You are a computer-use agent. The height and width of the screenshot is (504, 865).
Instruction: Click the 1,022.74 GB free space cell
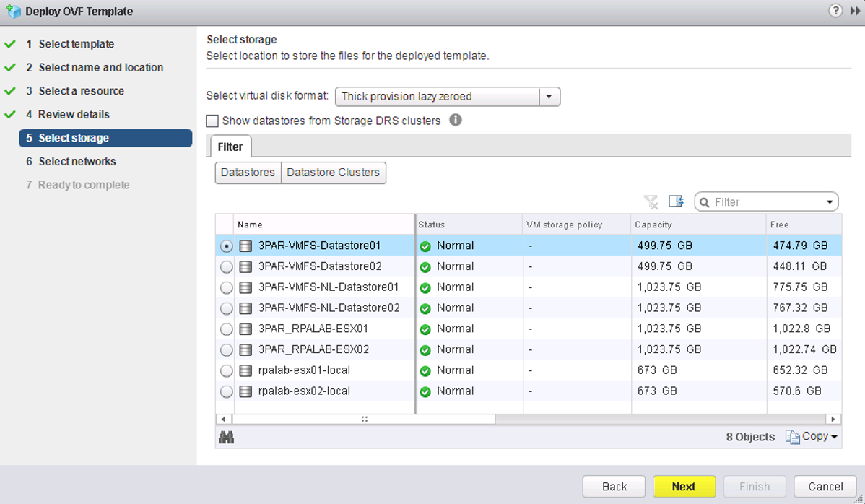805,349
